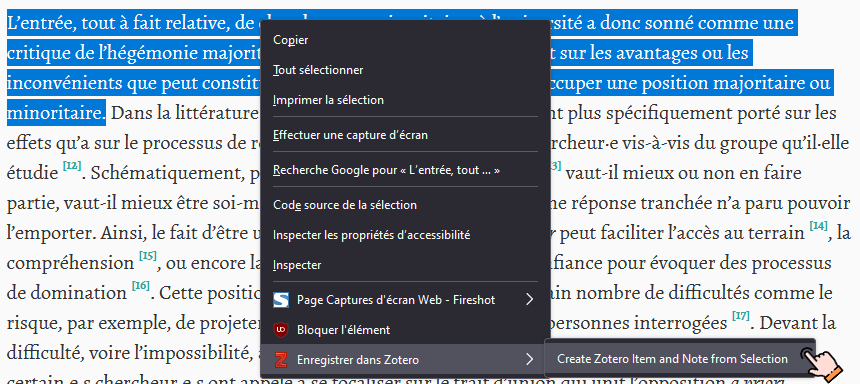Open footnote reference [16]

(x=140, y=285)
